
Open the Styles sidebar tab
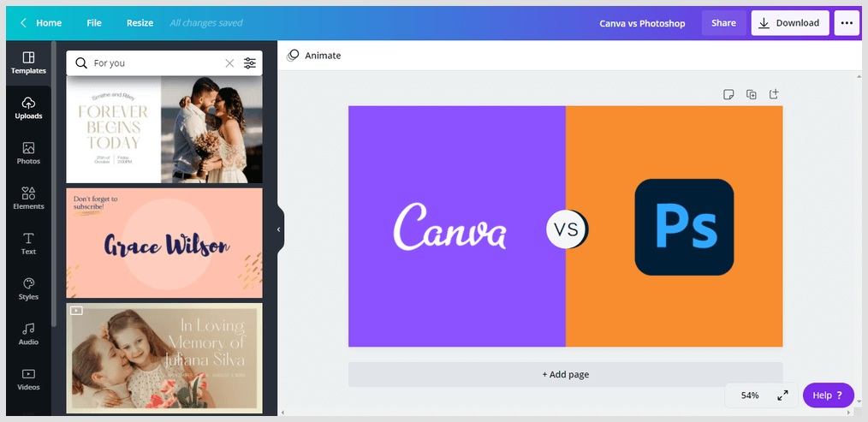(28, 289)
